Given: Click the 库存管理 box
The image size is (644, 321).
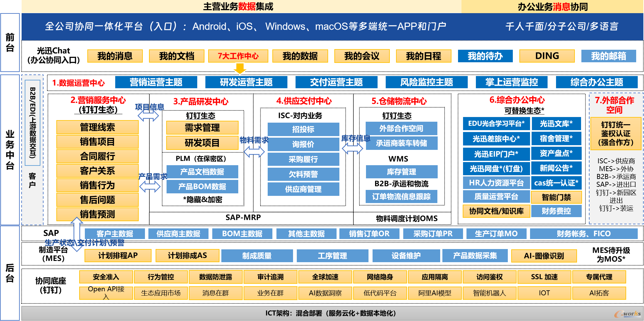Looking at the screenshot, I should pos(401,172).
